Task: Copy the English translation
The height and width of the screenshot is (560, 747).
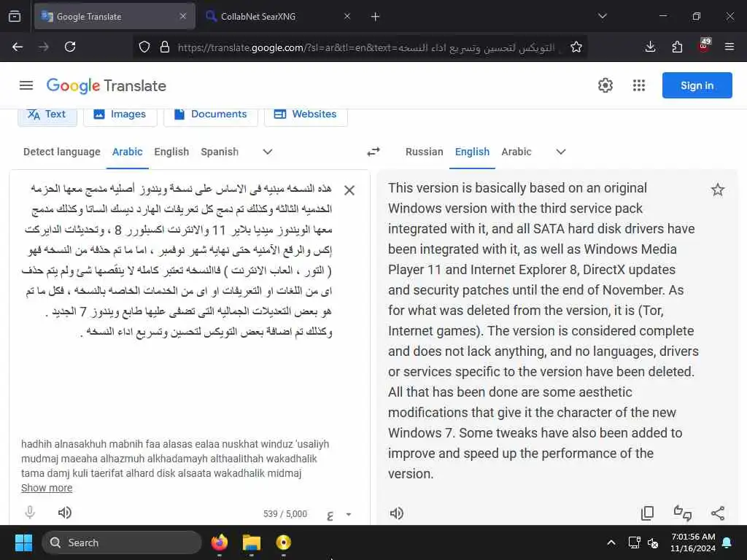Action: (x=647, y=513)
